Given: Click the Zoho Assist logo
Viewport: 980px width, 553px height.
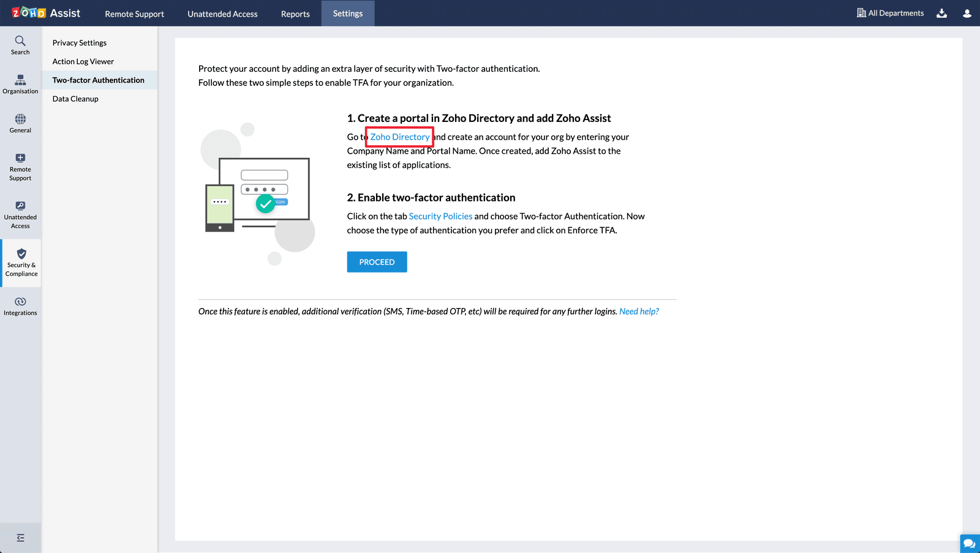Looking at the screenshot, I should (46, 13).
